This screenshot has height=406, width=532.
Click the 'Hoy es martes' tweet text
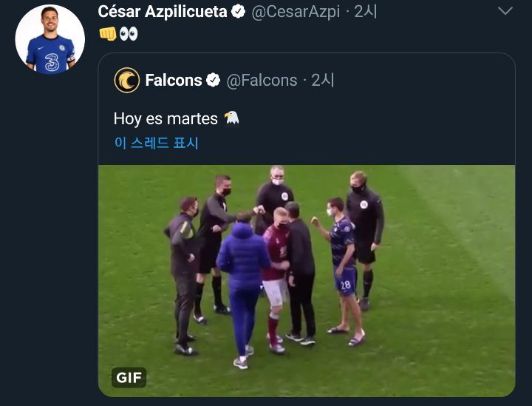point(166,118)
